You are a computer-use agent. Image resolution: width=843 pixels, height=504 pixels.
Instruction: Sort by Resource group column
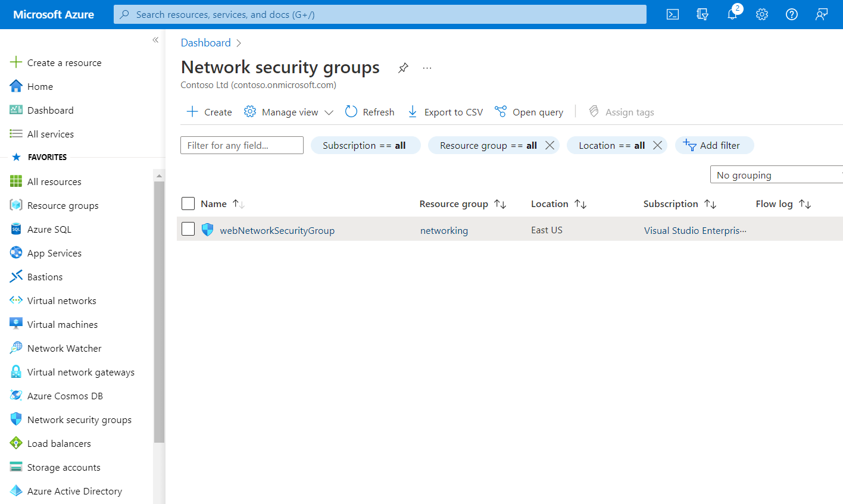[500, 204]
